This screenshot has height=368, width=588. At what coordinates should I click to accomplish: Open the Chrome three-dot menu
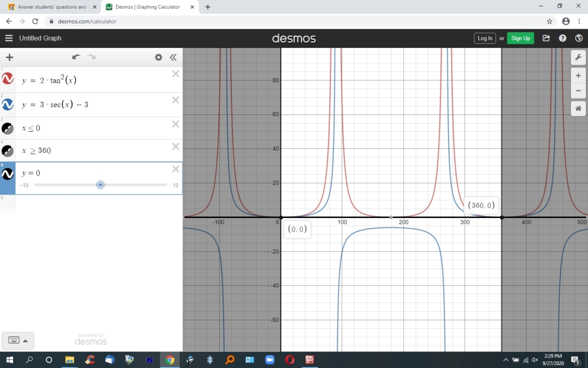point(579,21)
